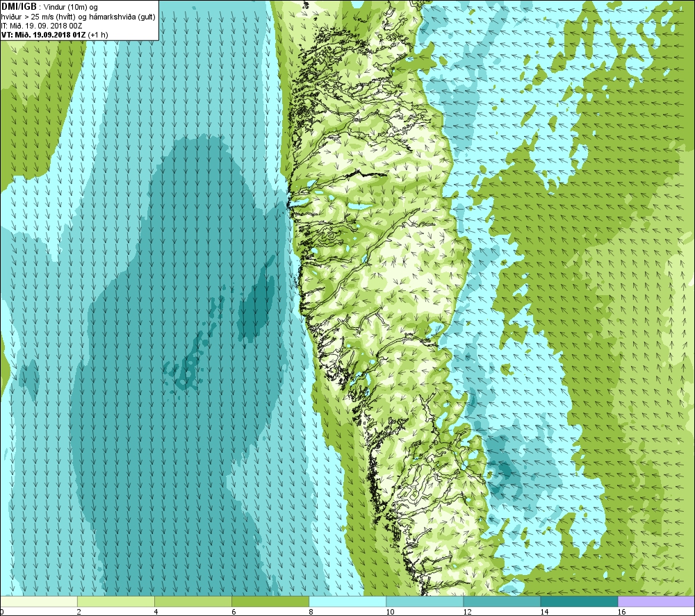The height and width of the screenshot is (616, 695).
Task: Click the purple above-16 legend swatch
Action: coord(656,601)
